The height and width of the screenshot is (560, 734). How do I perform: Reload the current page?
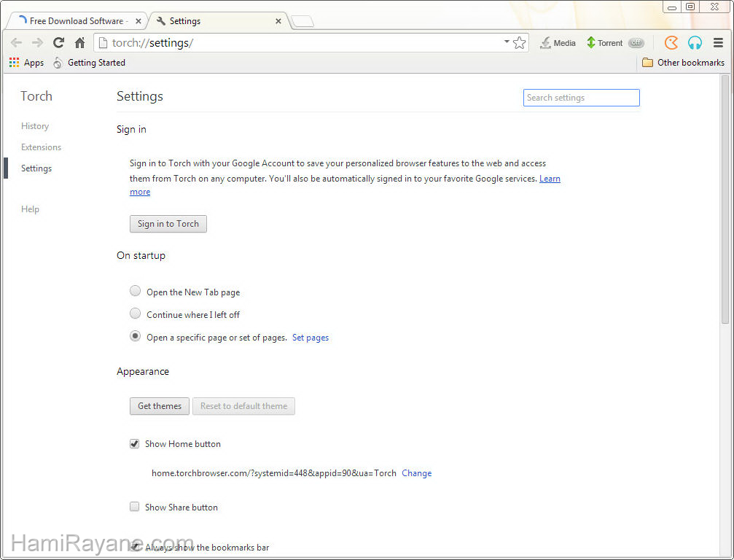[x=58, y=42]
